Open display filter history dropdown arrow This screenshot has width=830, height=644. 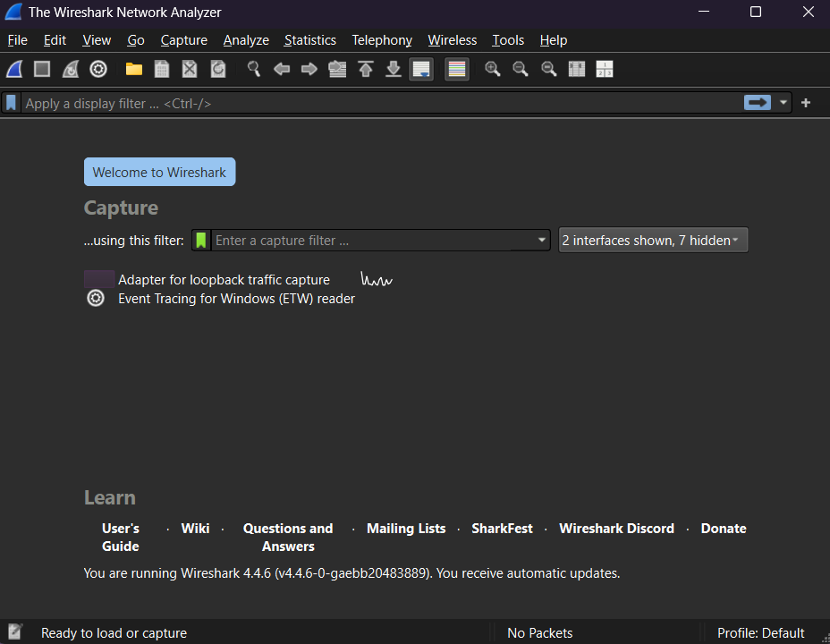point(783,103)
